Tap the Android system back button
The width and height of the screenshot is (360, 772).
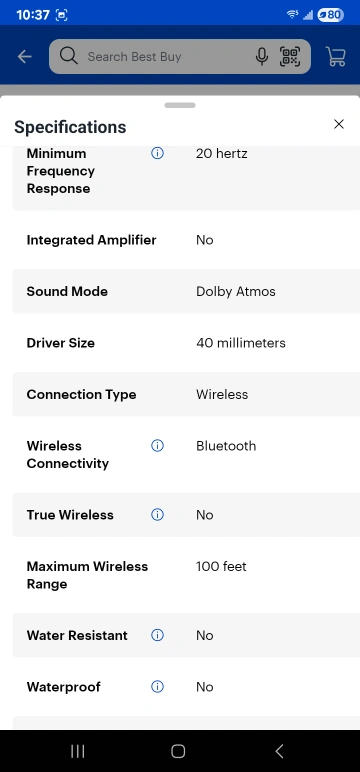[x=279, y=751]
